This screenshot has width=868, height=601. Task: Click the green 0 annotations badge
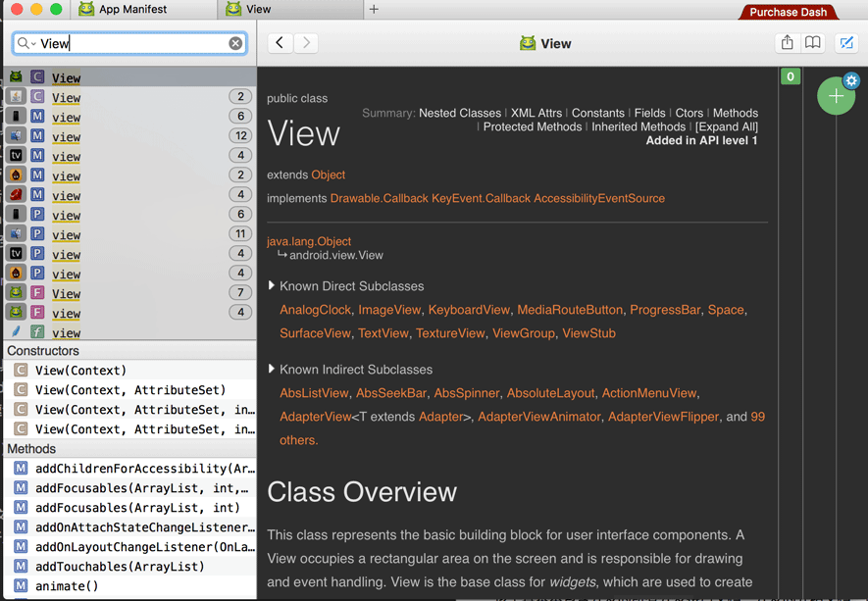(790, 76)
